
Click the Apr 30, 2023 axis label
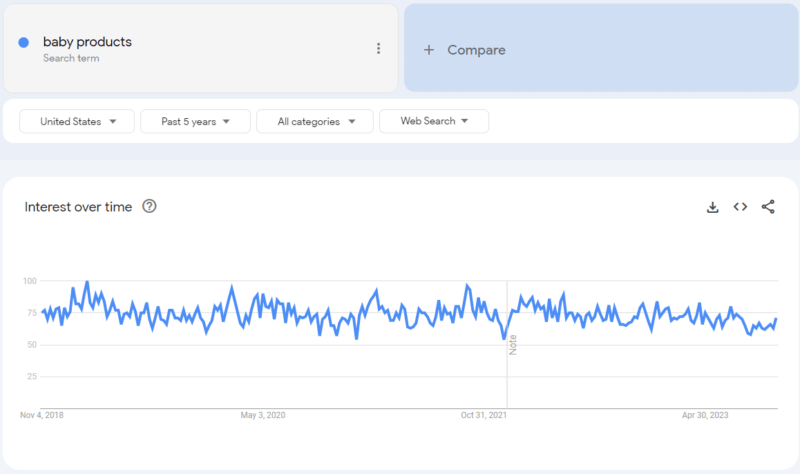point(705,415)
